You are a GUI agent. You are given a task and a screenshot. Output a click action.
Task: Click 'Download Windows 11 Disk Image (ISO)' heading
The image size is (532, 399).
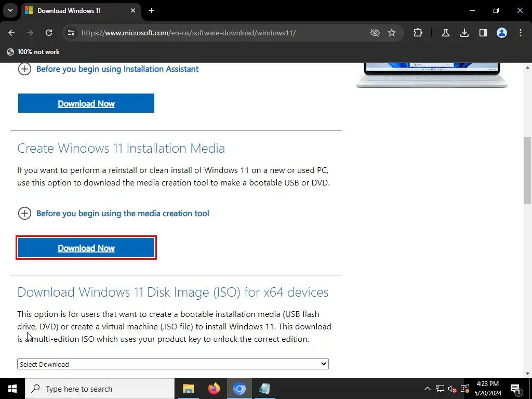(172, 292)
